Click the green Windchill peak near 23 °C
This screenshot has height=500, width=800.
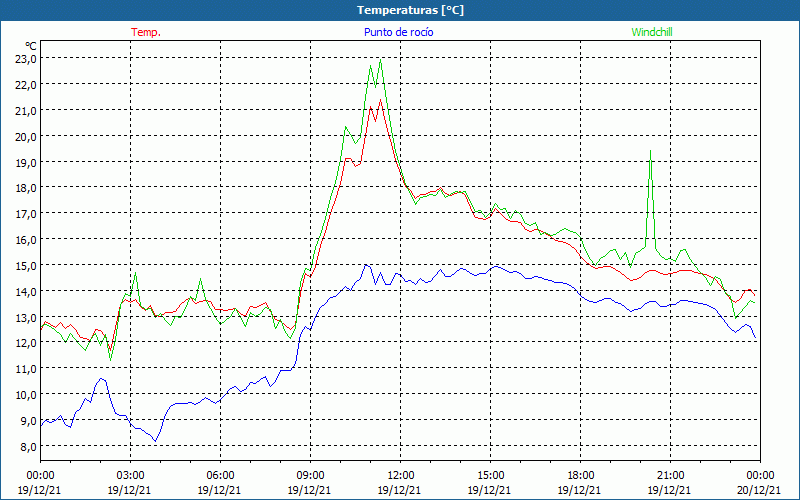[380, 61]
